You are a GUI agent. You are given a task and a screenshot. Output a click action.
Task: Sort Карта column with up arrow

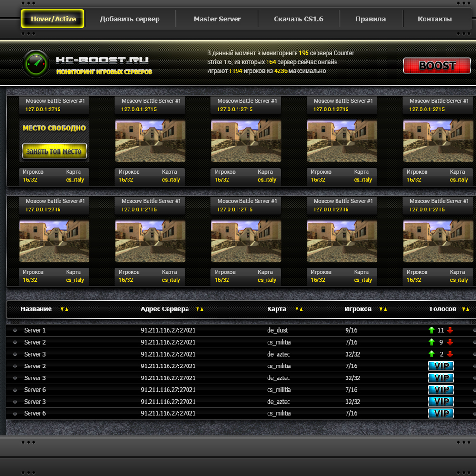(301, 309)
